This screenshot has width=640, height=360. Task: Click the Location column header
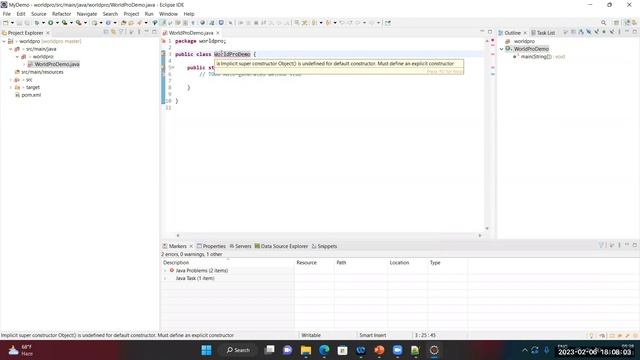(407, 262)
